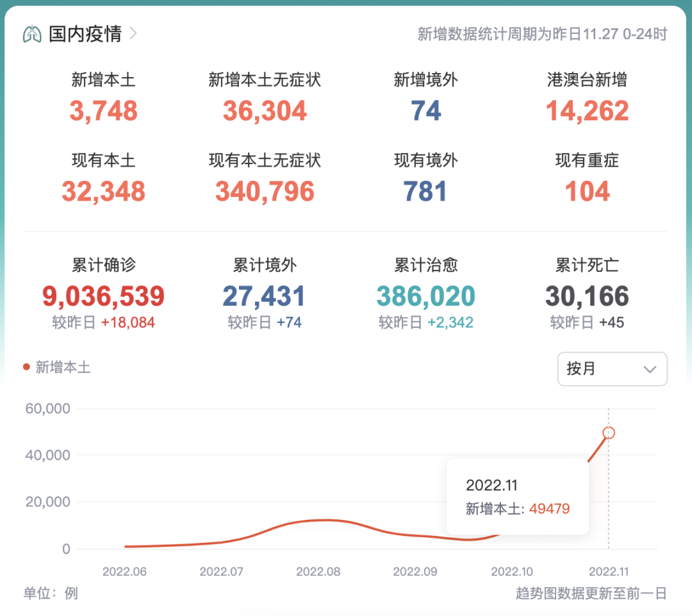Image resolution: width=692 pixels, height=616 pixels.
Task: Click the 2022.09 x-axis label
Action: (415, 571)
